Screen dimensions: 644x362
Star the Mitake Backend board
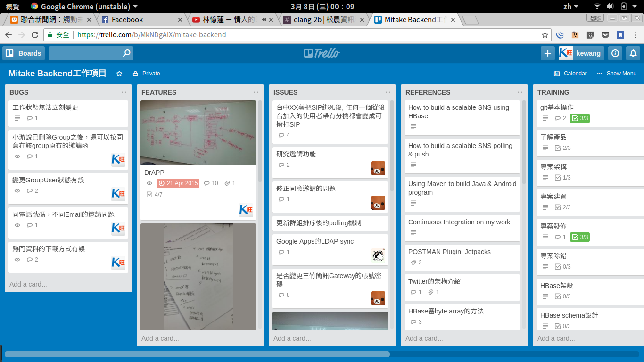(119, 74)
